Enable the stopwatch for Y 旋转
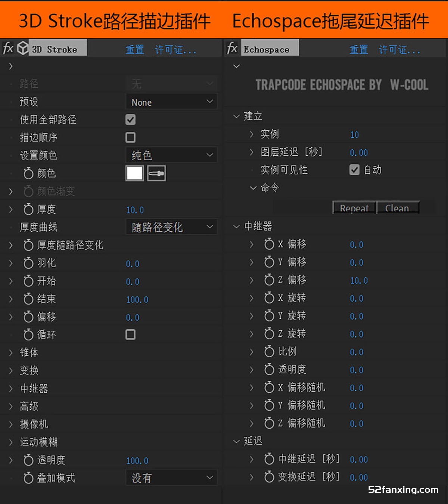 [x=269, y=316]
